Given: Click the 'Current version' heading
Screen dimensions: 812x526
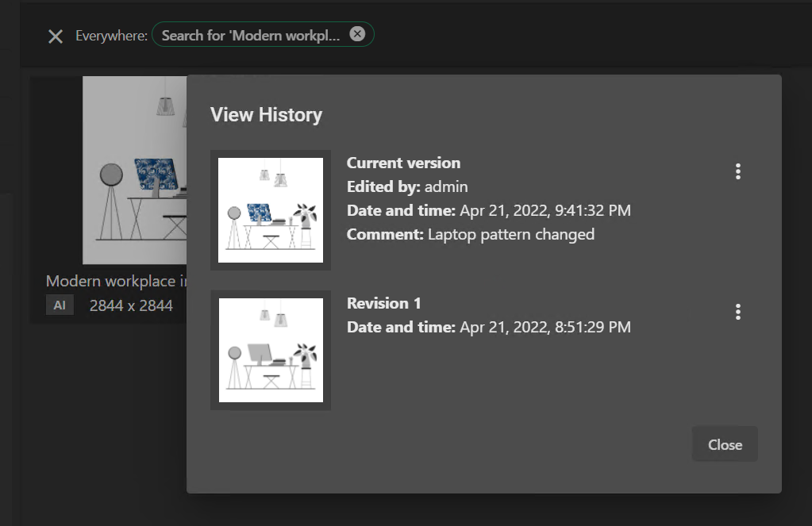Looking at the screenshot, I should coord(403,163).
